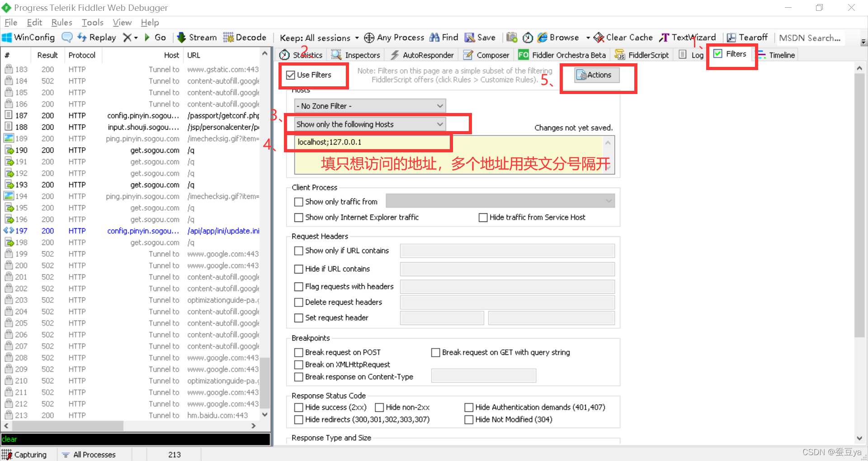
Task: Open Show only the following Hosts dropdown
Action: tap(370, 124)
